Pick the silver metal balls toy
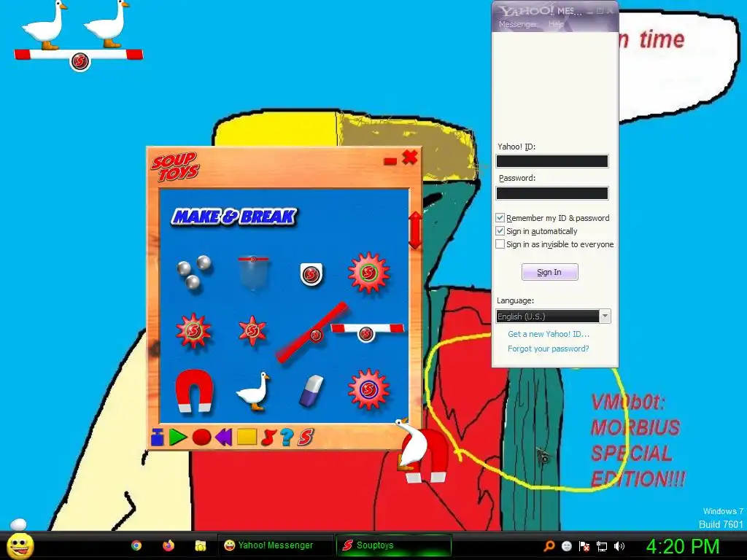 pos(194,273)
